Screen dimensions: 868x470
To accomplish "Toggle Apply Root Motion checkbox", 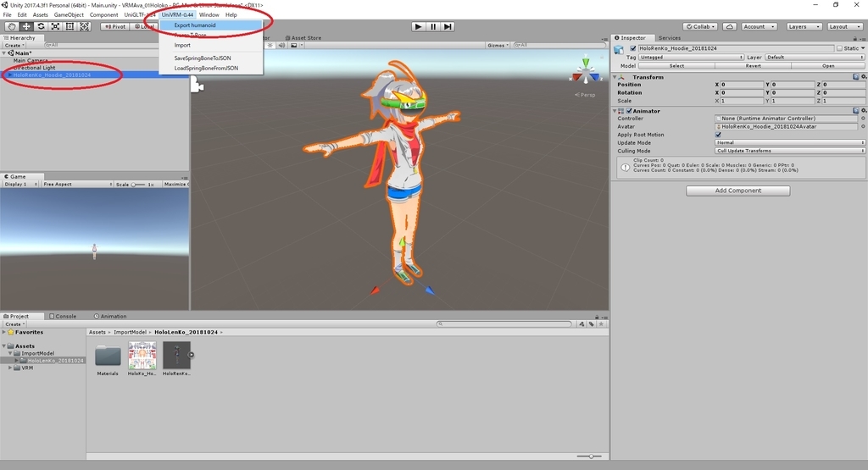I will pyautogui.click(x=718, y=135).
